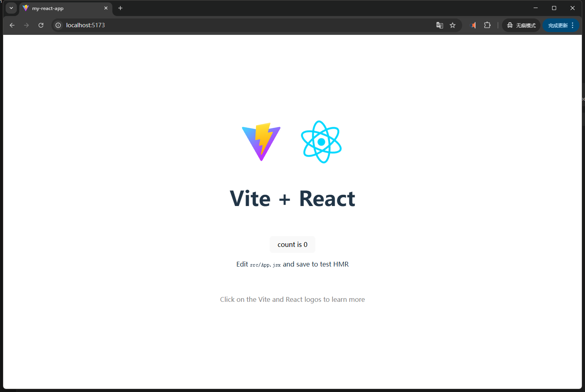Open a new tab with the plus button
Image resolution: width=585 pixels, height=392 pixels.
point(120,8)
